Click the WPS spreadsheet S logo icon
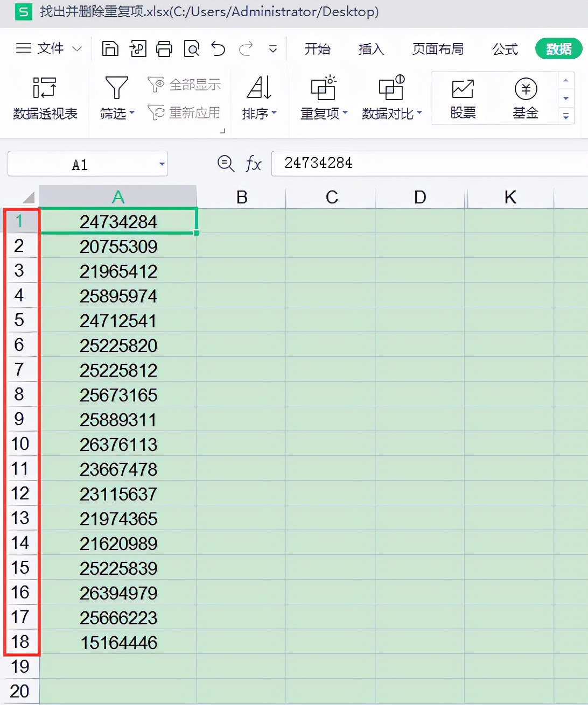Screen dimensions: 588x705 23,12
